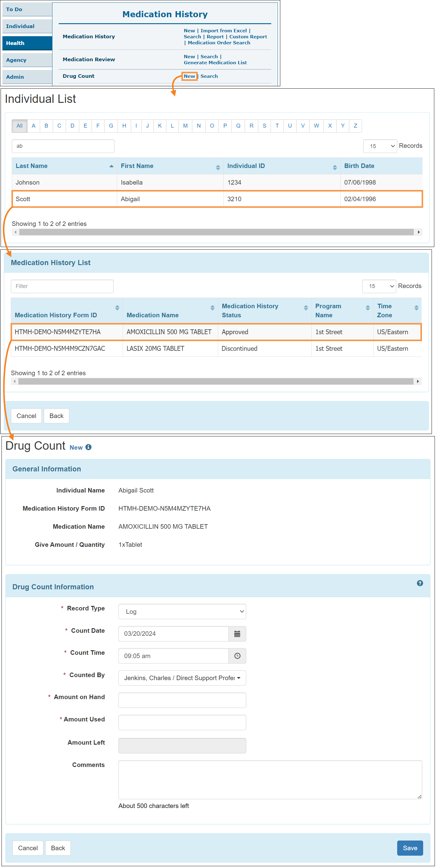Screen dimensions: 437x868
Task: Open Medication History List records dropdown
Action: point(379,287)
